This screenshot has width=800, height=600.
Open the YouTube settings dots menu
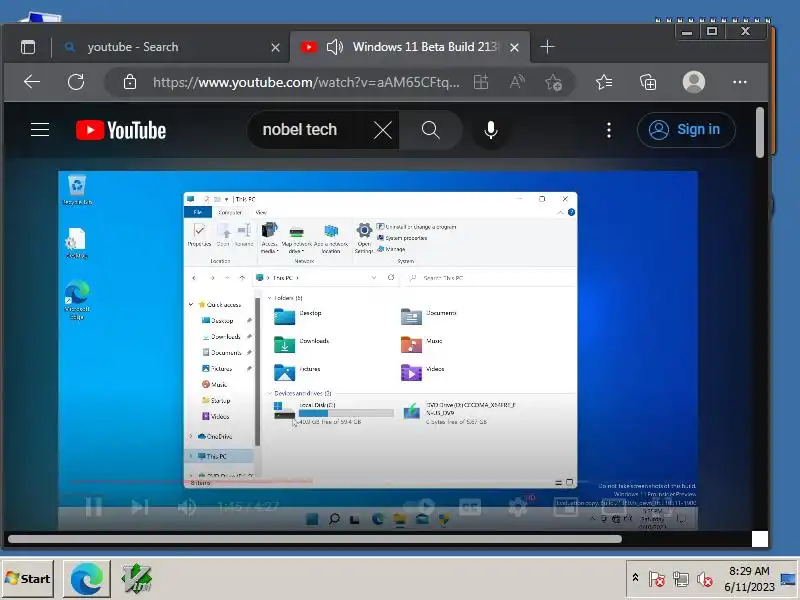click(609, 130)
